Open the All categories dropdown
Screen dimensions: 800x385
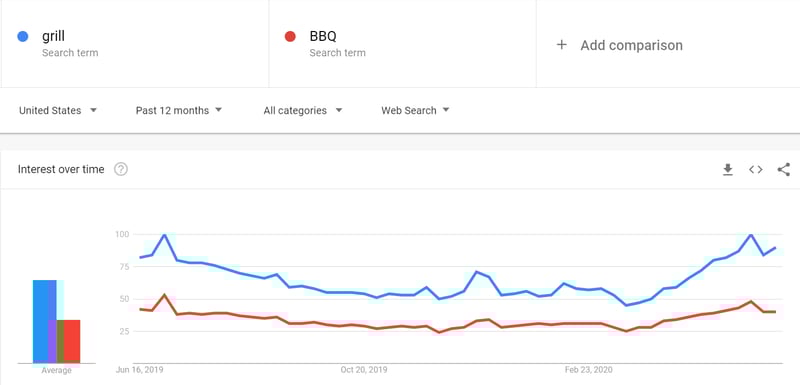303,111
